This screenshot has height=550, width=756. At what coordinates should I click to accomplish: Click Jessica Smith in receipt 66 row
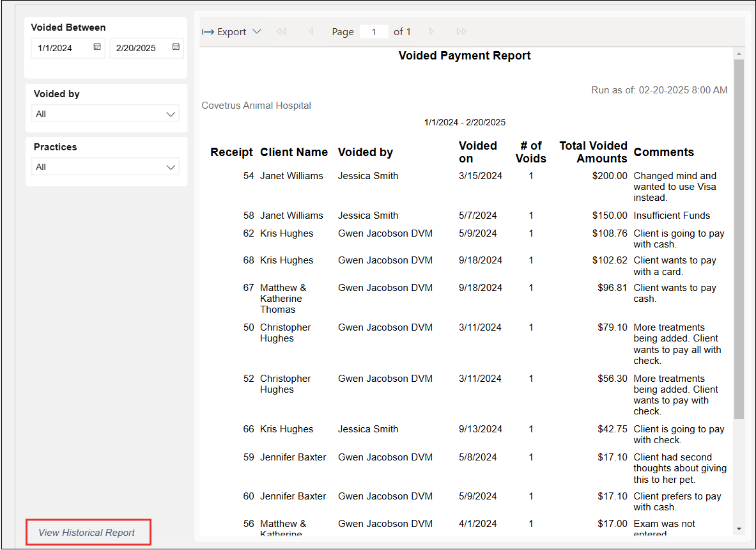[368, 429]
